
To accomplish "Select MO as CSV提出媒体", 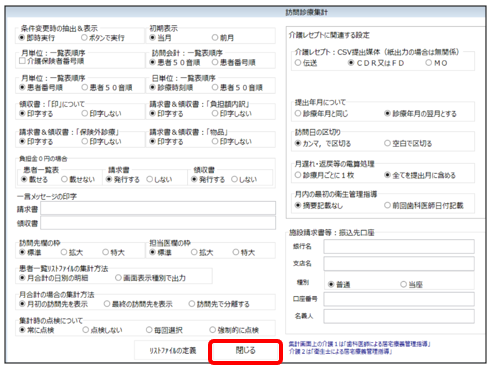I will (429, 63).
